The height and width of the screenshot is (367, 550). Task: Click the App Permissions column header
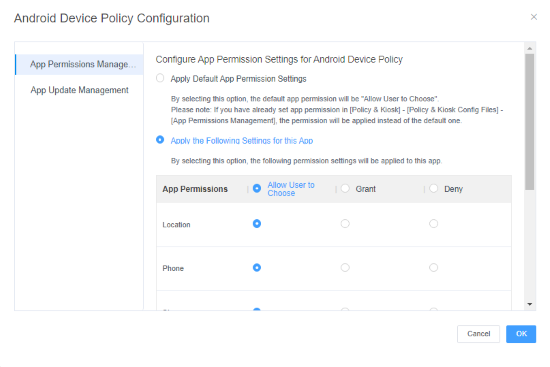coord(195,189)
